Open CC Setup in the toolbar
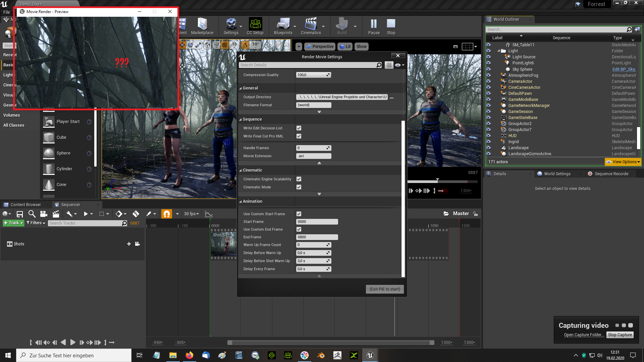Image resolution: width=644 pixels, height=362 pixels. pyautogui.click(x=255, y=26)
